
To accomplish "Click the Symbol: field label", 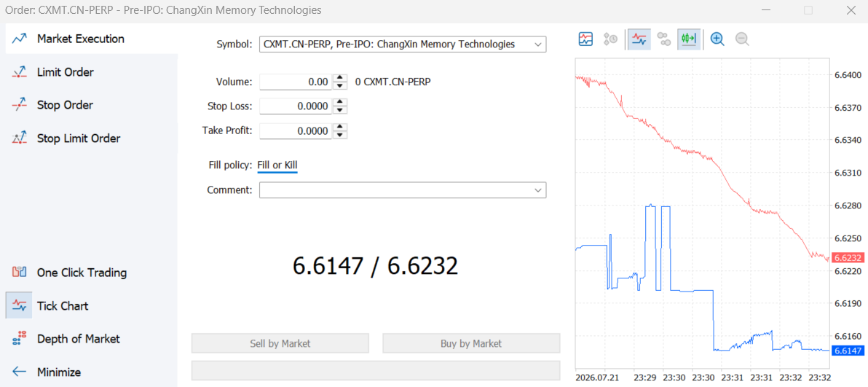I will tap(234, 44).
